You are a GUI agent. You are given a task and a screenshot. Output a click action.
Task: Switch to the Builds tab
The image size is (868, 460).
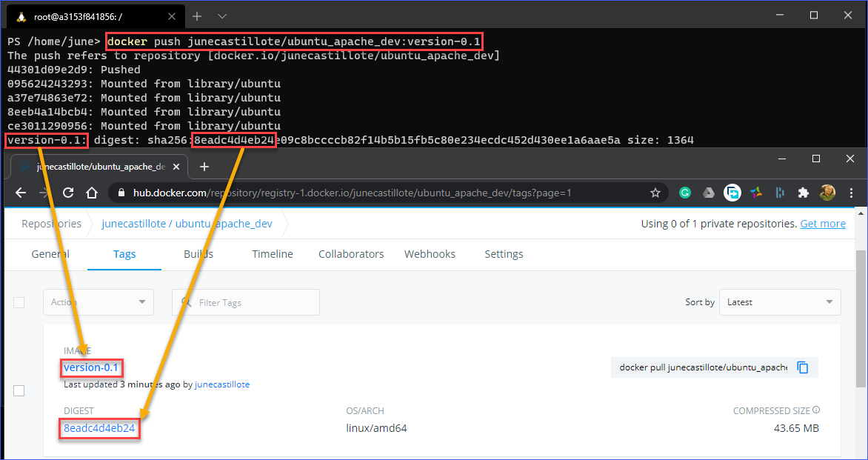[x=198, y=254]
